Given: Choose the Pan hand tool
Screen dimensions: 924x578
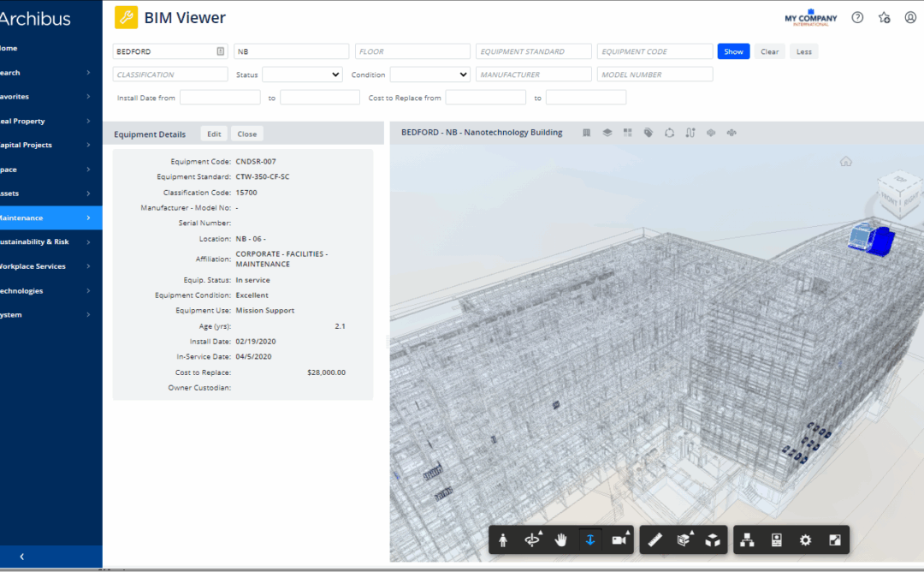Looking at the screenshot, I should click(560, 539).
